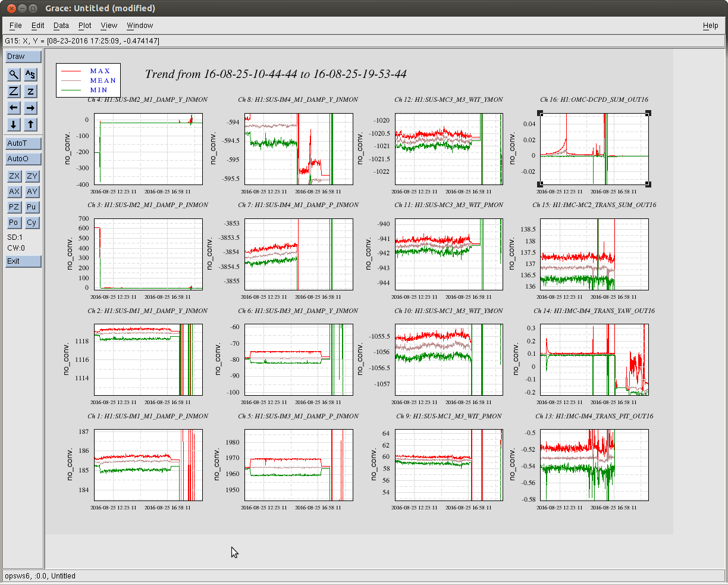
Task: Open the Window menu
Action: point(140,26)
